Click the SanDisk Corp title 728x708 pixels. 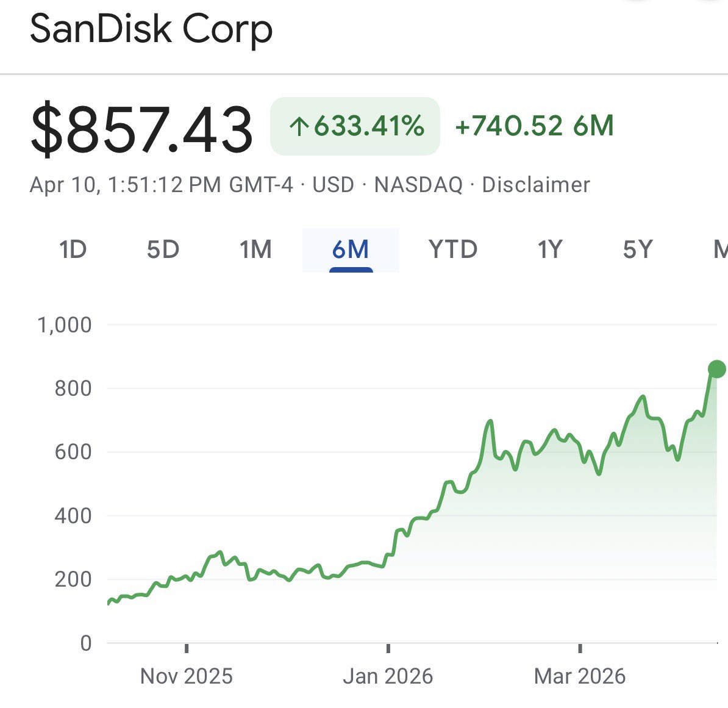(151, 29)
